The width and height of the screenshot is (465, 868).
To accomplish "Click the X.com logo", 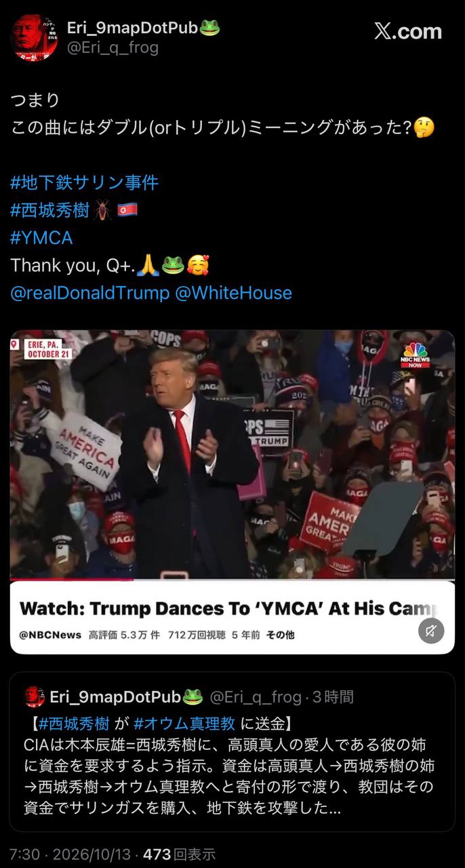I will point(407,31).
